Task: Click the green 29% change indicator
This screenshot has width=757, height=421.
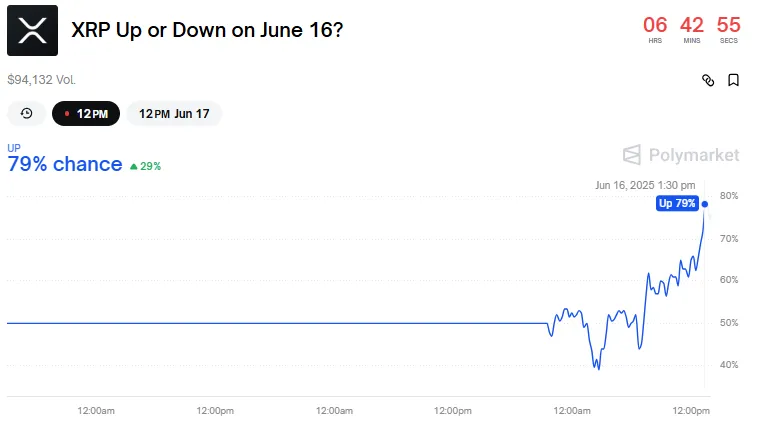Action: (x=146, y=166)
